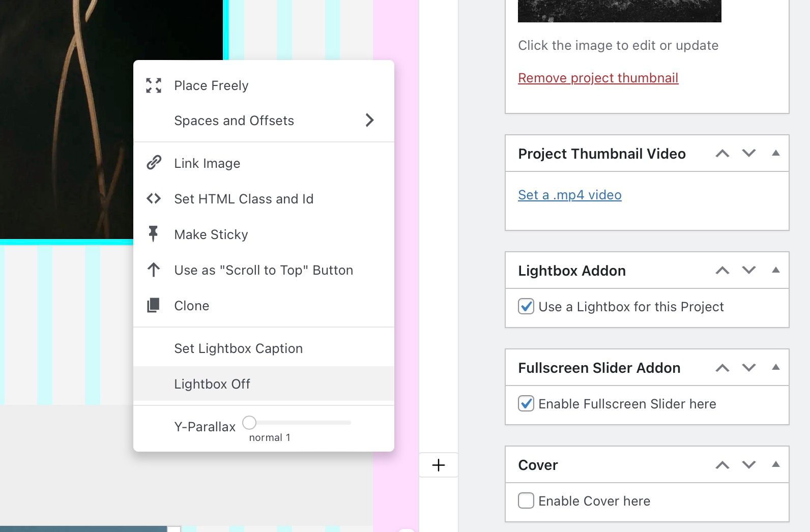Select Set Lightbox Caption menu entry

click(x=238, y=348)
